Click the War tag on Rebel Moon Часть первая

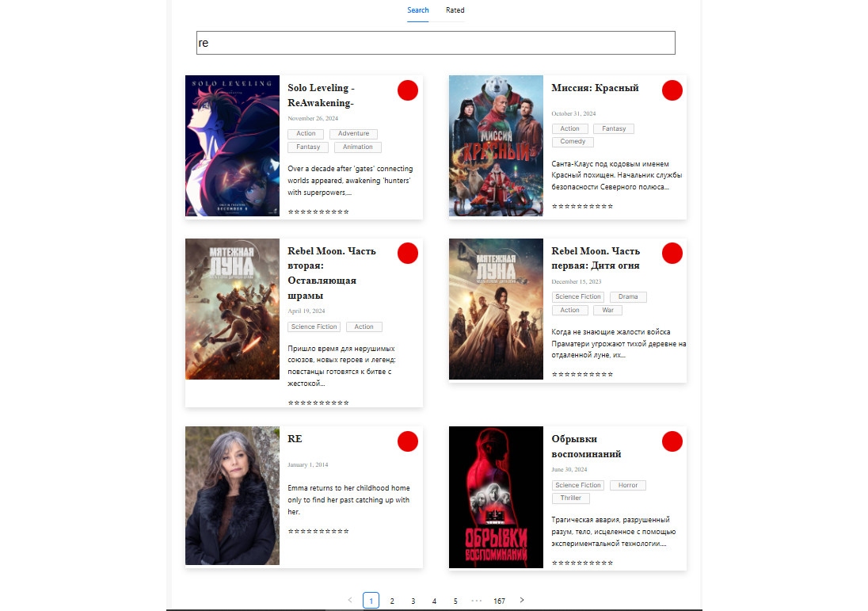click(x=607, y=310)
